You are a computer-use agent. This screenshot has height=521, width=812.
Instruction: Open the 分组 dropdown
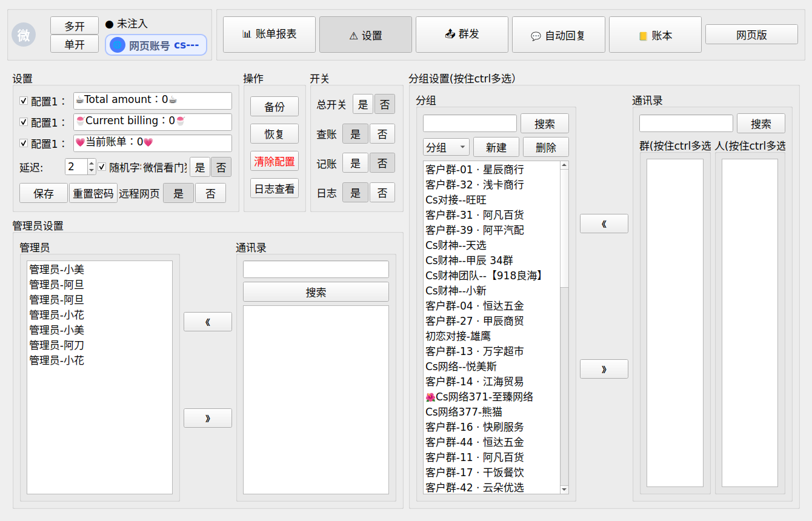(446, 147)
